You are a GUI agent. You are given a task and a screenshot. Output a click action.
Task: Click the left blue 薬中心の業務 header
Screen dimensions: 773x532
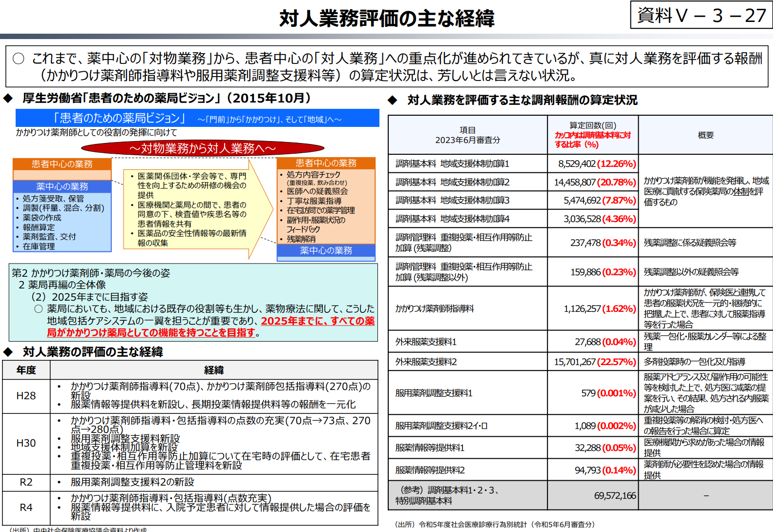62,186
